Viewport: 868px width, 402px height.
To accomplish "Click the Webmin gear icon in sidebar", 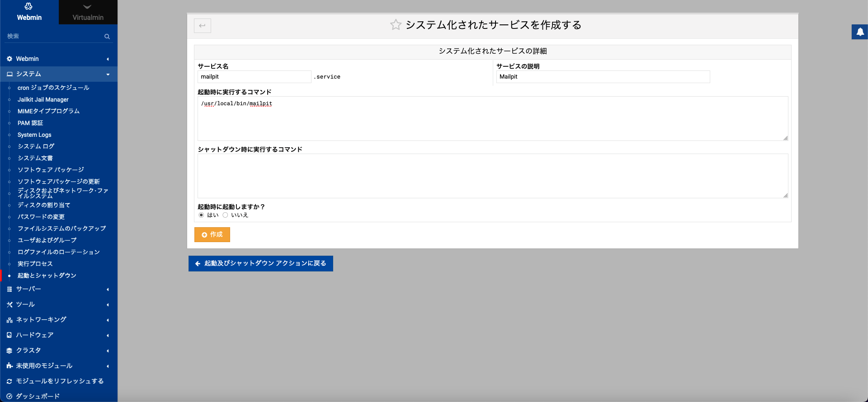I will click(x=9, y=59).
